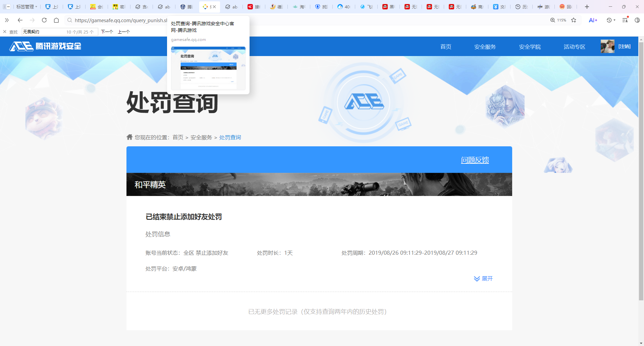Open the 标签管理 dropdown
This screenshot has width=644, height=346.
27,7
